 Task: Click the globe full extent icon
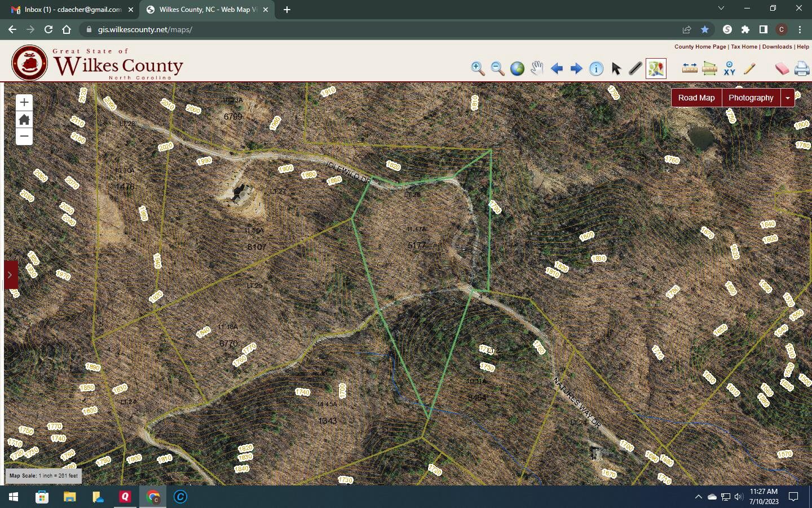[517, 68]
